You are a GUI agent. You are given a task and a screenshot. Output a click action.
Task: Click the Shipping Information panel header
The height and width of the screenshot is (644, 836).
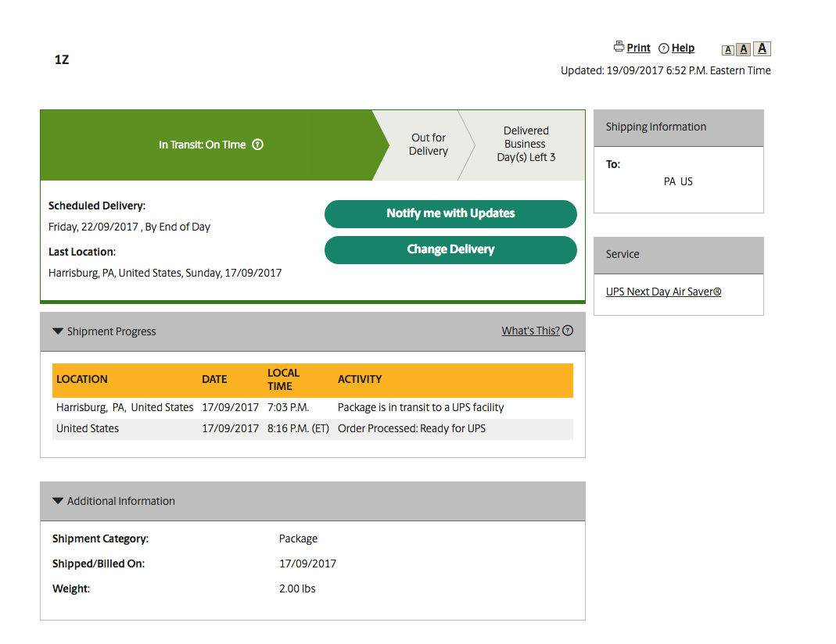point(679,128)
